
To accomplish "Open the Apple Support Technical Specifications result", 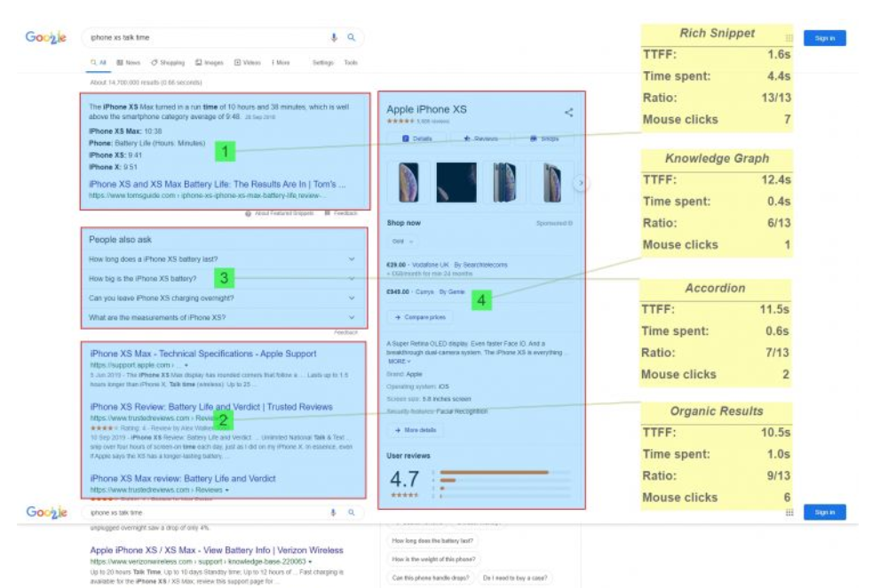I will 203,354.
